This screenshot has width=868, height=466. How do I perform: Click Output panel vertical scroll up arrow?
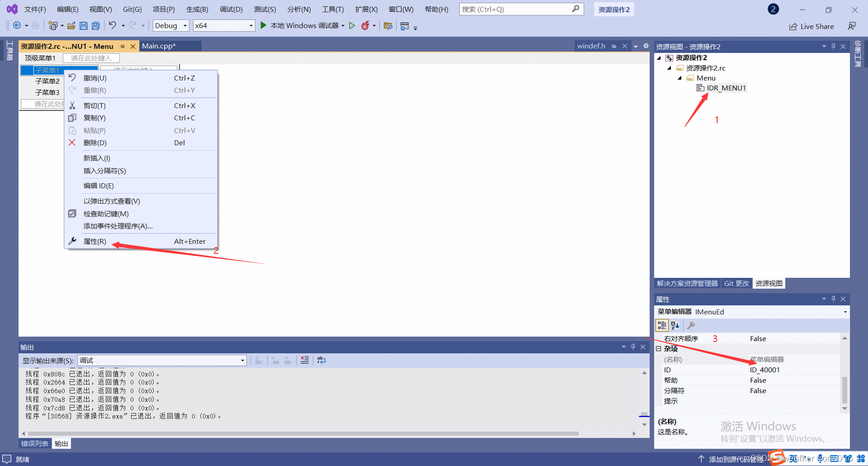[644, 373]
